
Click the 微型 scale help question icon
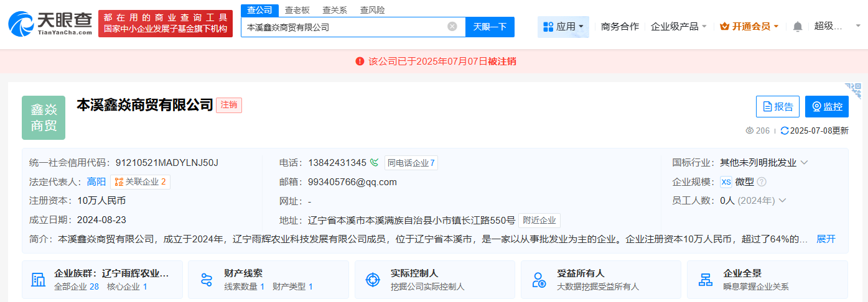coord(762,182)
